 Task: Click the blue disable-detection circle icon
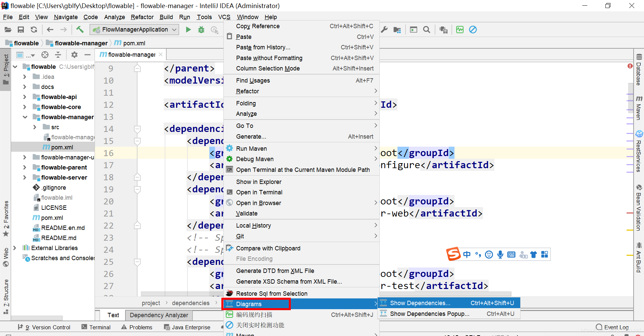473,30
